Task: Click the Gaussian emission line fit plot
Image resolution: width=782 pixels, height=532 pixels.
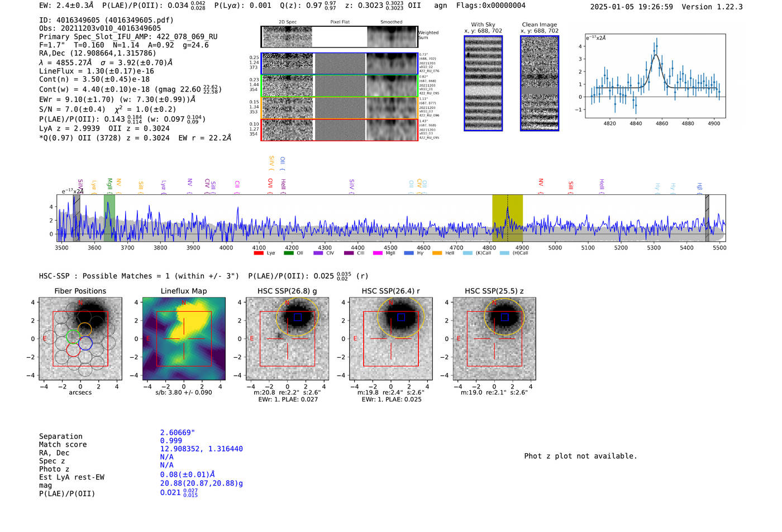Action: 655,76
